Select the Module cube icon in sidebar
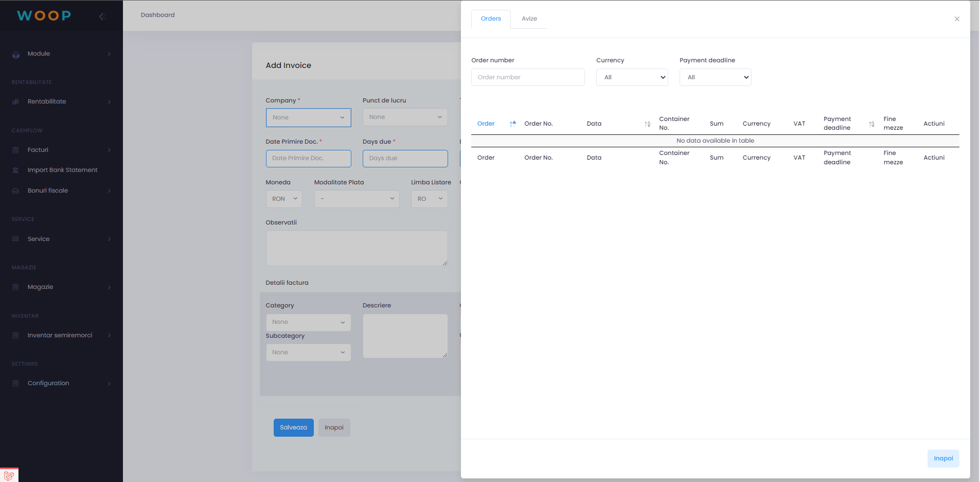Viewport: 980px width, 482px height. (15, 54)
